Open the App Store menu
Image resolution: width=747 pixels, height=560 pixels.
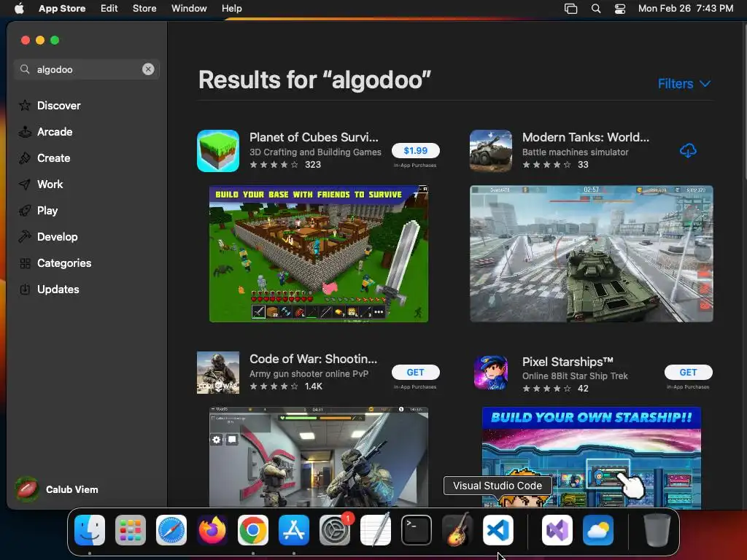pyautogui.click(x=62, y=9)
